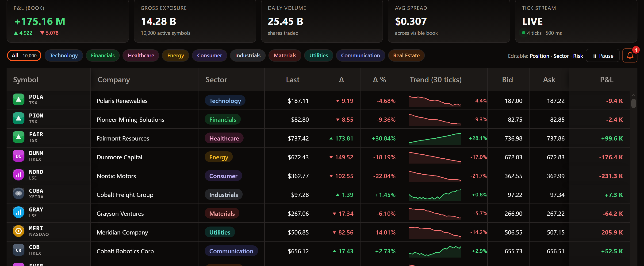Pause the live tick stream

[x=602, y=55]
